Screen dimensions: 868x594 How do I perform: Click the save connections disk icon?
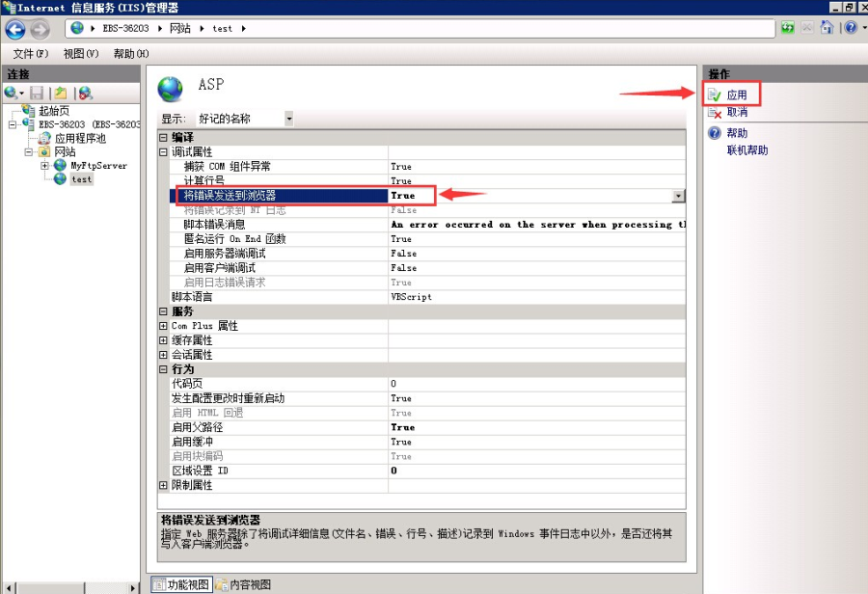tap(37, 93)
